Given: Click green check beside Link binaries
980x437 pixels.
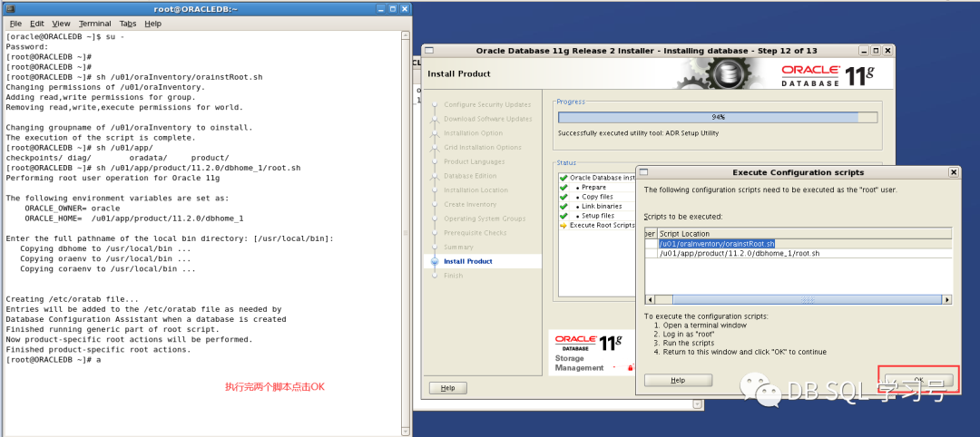Looking at the screenshot, I should coord(563,206).
